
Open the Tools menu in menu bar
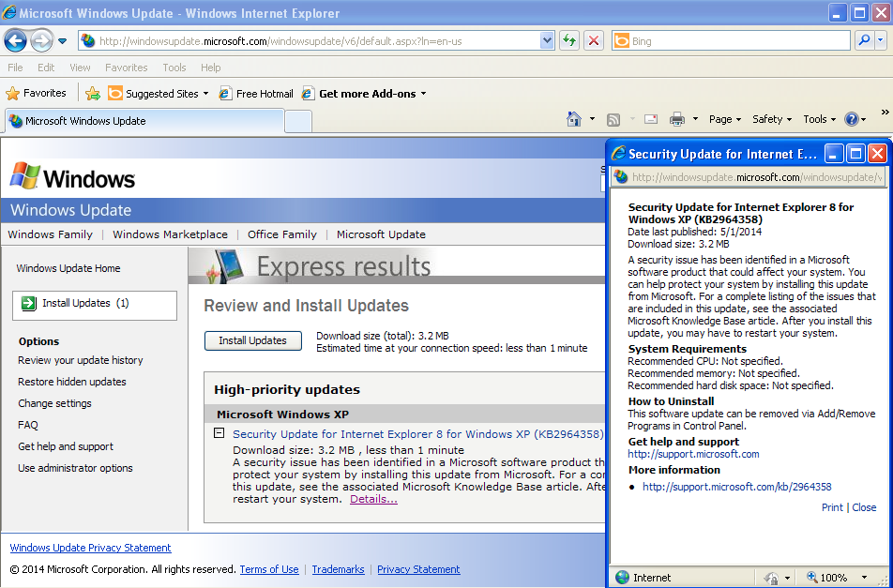tap(174, 68)
